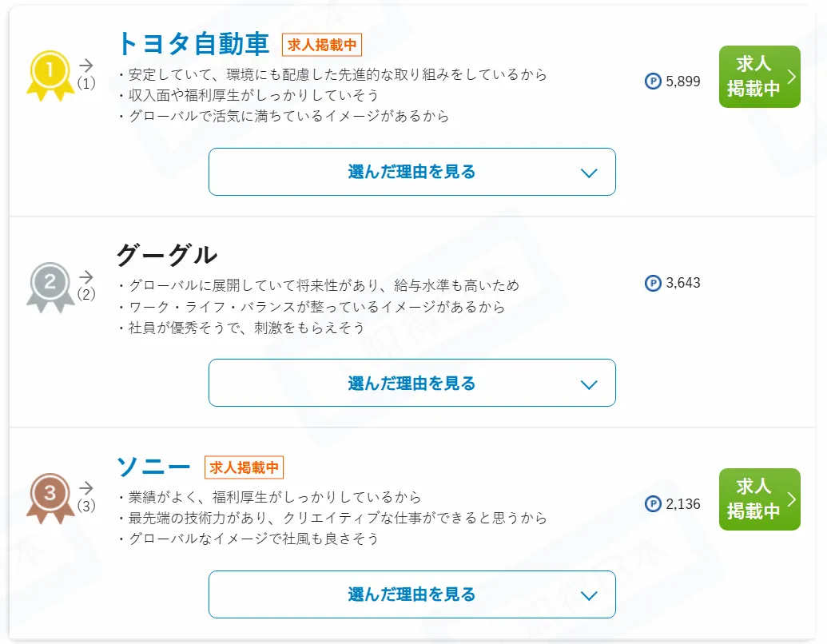Expand 選んだ理由を見る under グーグル
Image resolution: width=827 pixels, height=644 pixels.
[x=412, y=383]
